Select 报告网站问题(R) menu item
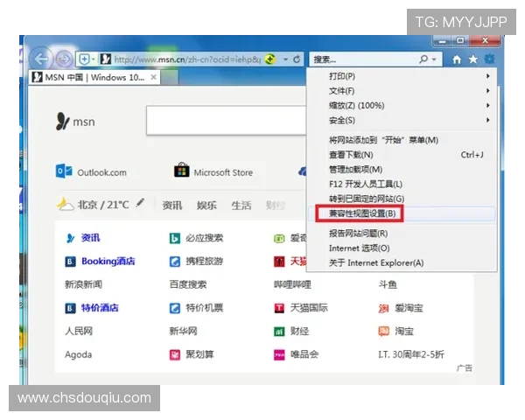Screen dimensions: 525x420 click(x=402, y=234)
